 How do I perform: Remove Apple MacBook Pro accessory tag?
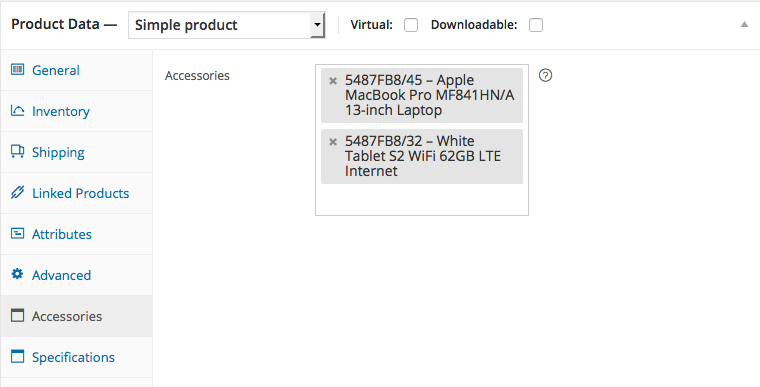333,81
